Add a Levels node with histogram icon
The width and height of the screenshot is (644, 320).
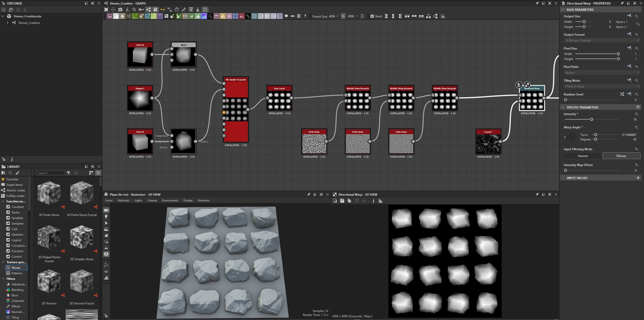198,16
